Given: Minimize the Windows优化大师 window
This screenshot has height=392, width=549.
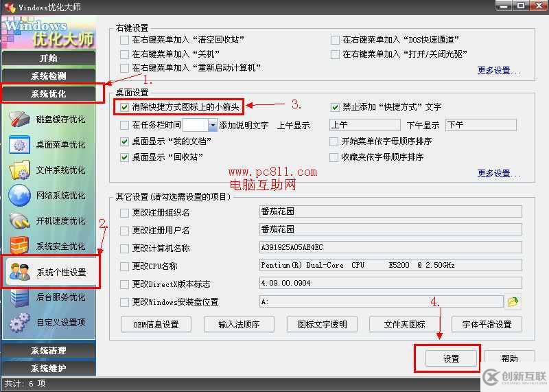Looking at the screenshot, I should [x=504, y=5].
